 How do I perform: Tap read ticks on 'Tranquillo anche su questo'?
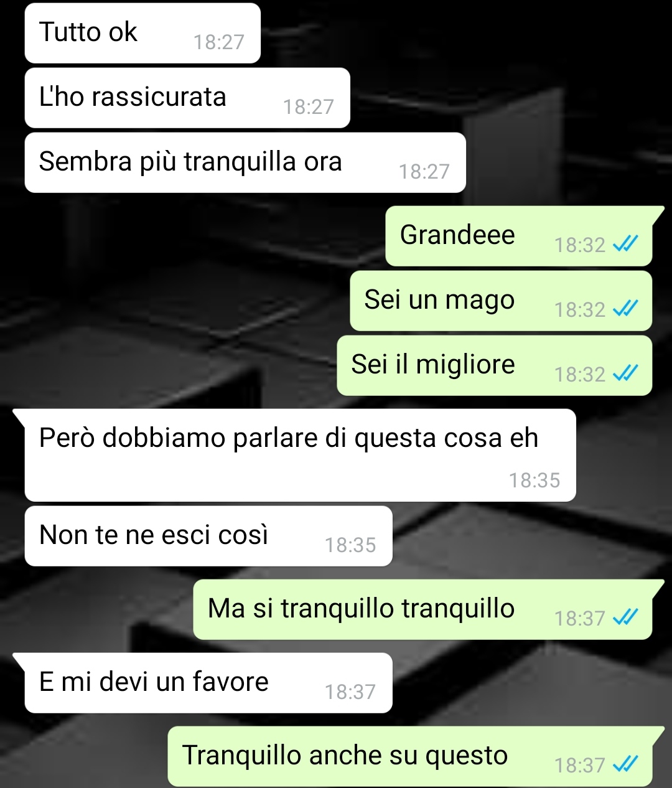coord(625,765)
